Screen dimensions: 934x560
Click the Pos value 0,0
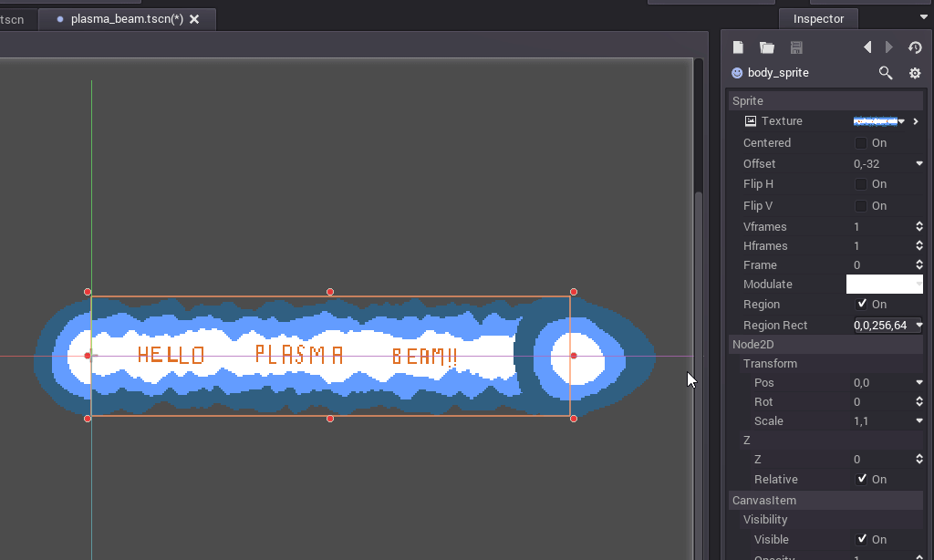coord(861,383)
